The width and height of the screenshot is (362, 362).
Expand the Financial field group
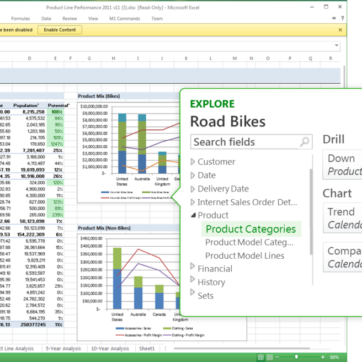(x=193, y=266)
